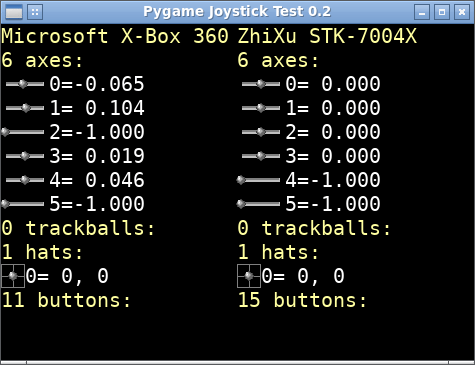Viewport: 475px width, 365px height.
Task: Click the '1= 0.104' axis value
Action: pos(97,108)
